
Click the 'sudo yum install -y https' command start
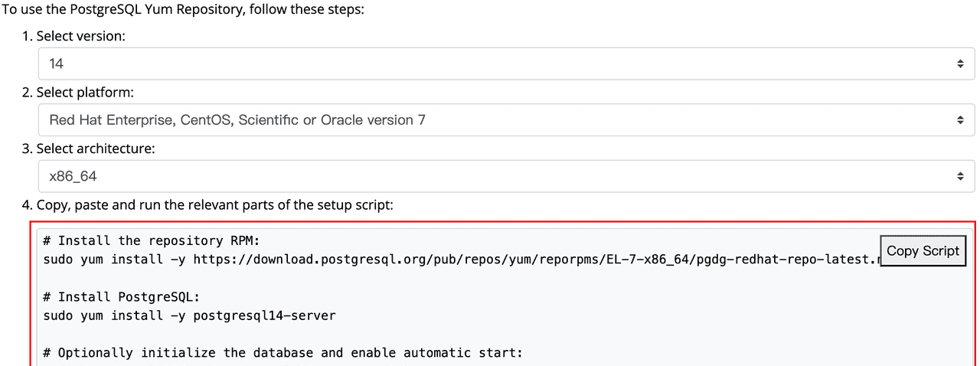coord(115,260)
